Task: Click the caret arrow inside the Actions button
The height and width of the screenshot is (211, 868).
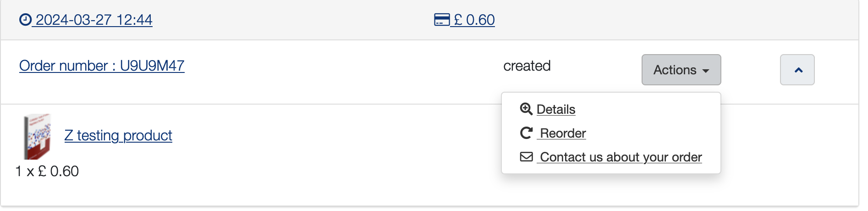Action: [706, 71]
